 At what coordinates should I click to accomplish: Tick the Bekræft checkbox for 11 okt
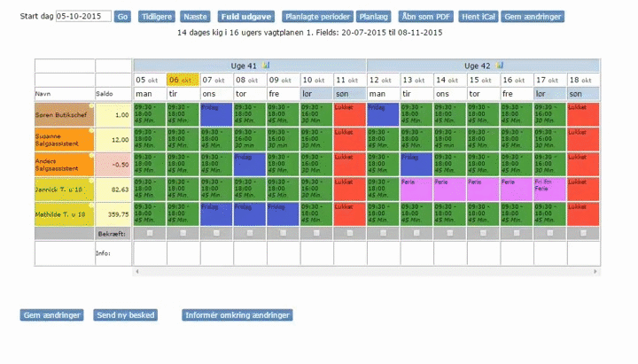point(350,233)
